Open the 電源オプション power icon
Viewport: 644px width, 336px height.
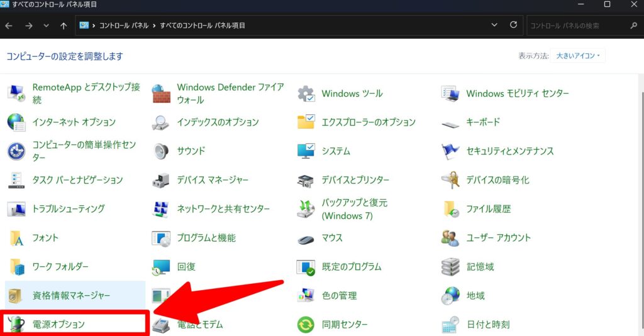[16, 324]
